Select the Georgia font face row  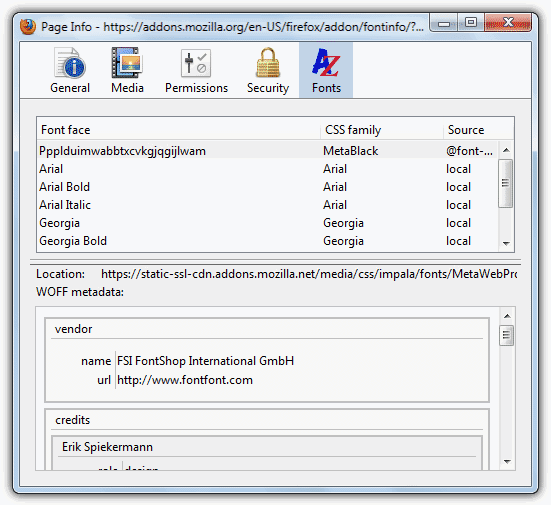tap(267, 223)
